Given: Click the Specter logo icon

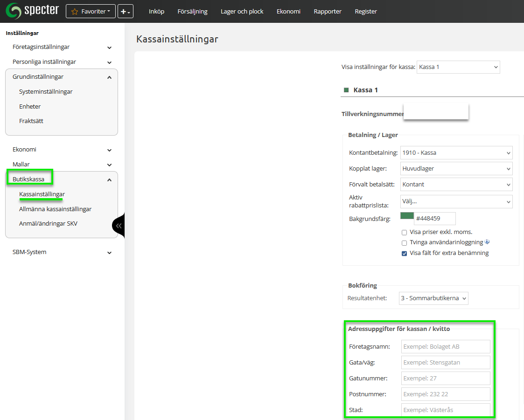Looking at the screenshot, I should coord(13,11).
